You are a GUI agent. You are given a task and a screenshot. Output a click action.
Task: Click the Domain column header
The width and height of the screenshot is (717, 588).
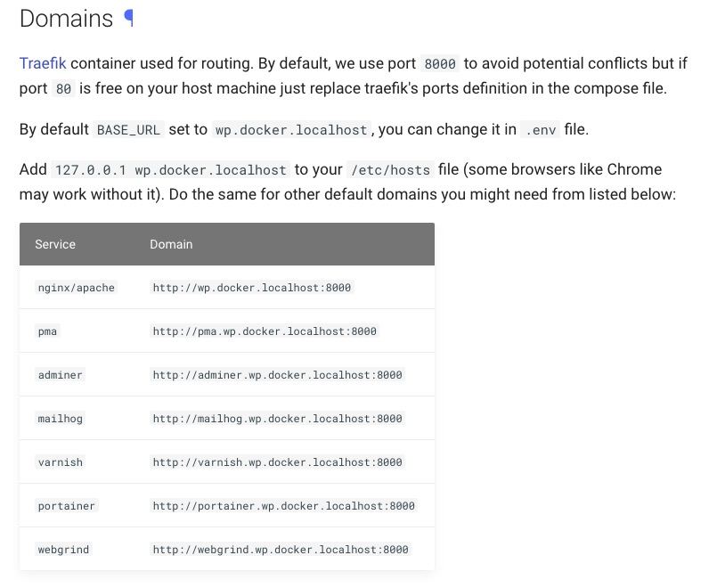click(171, 244)
